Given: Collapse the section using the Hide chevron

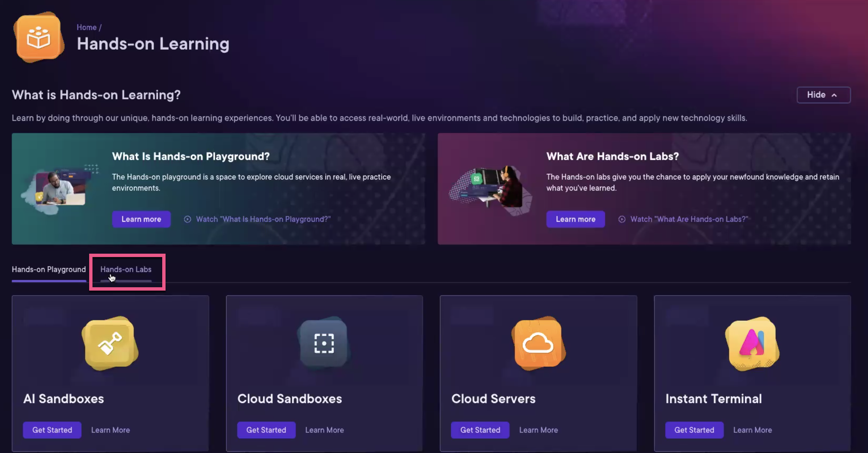Looking at the screenshot, I should 835,95.
